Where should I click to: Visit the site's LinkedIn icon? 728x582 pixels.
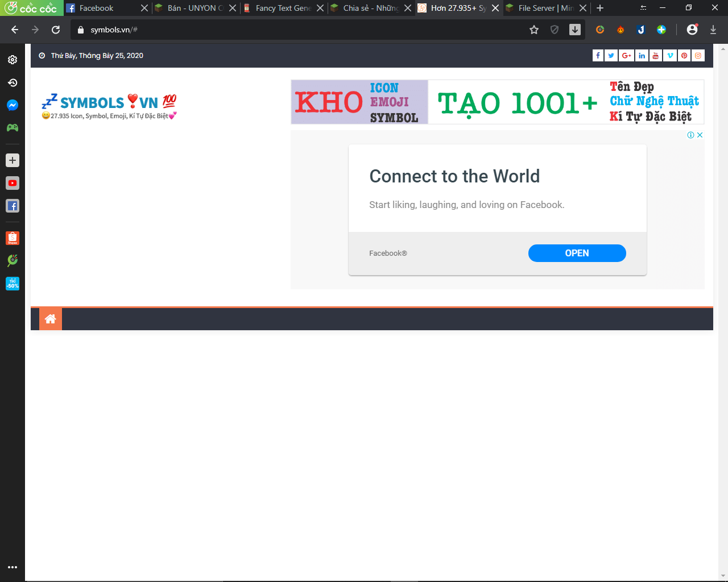642,55
